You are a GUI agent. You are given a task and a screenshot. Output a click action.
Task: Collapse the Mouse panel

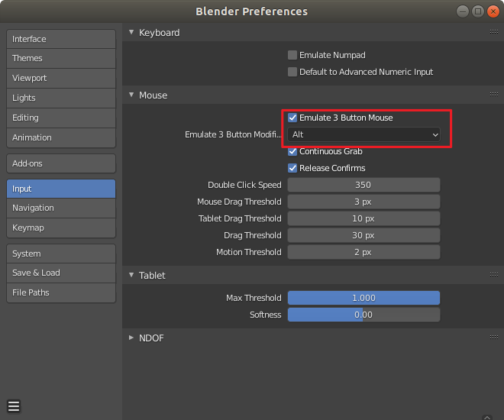click(131, 95)
